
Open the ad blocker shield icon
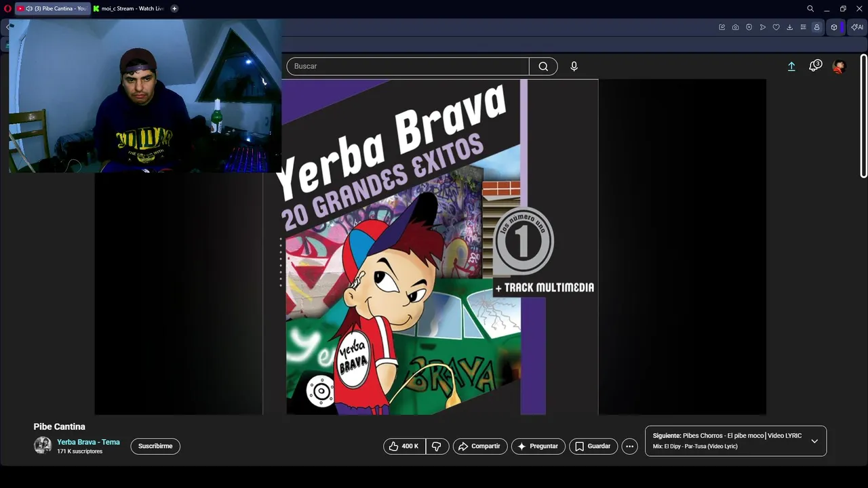pyautogui.click(x=749, y=27)
